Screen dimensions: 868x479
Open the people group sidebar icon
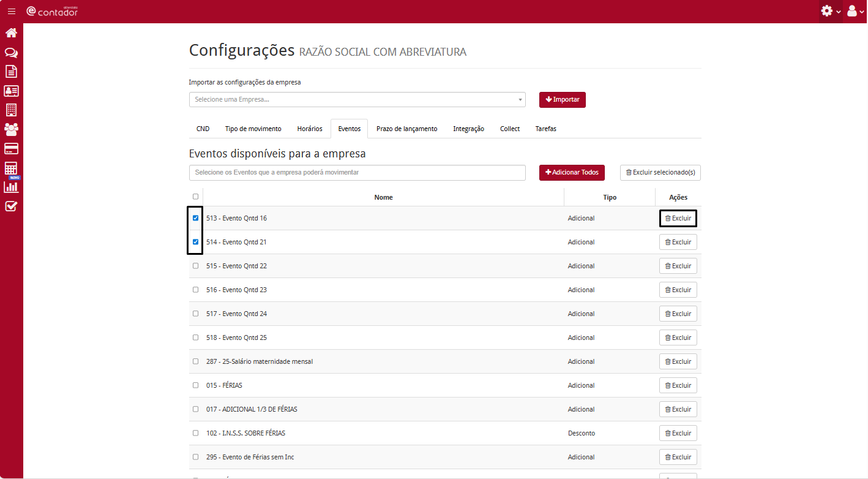[11, 129]
